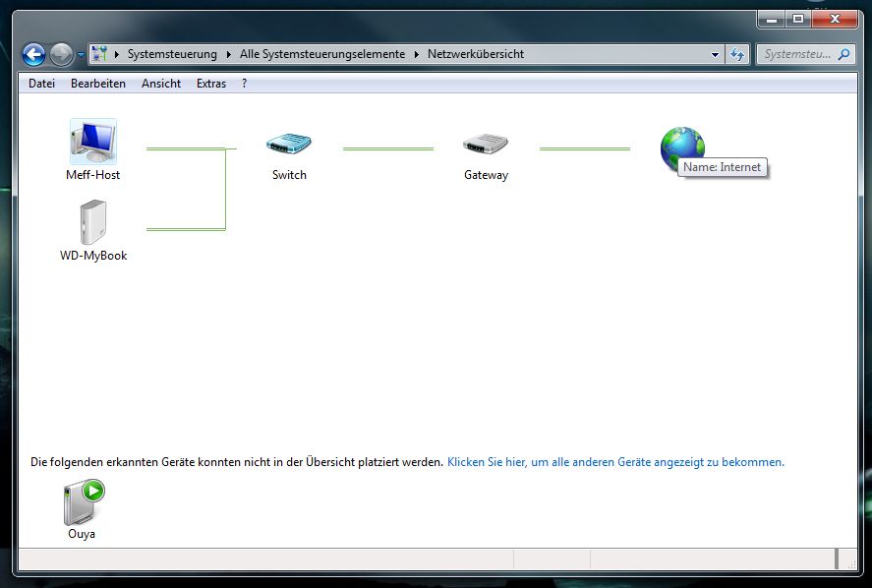Select the Switch device icon
Screen dimensions: 872x588
[289, 145]
